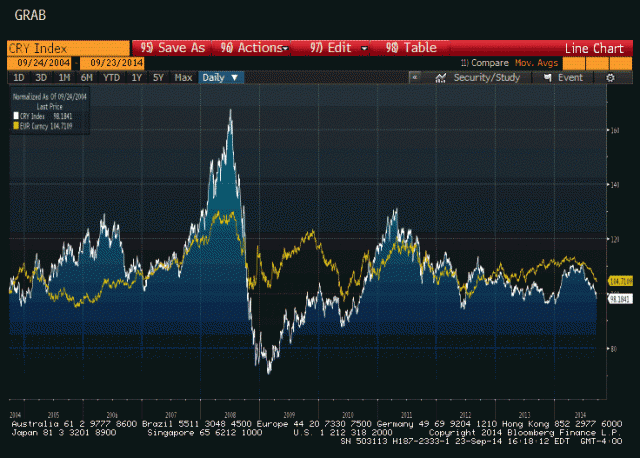Select the YTD time range tab
The image size is (640, 458).
coord(111,77)
